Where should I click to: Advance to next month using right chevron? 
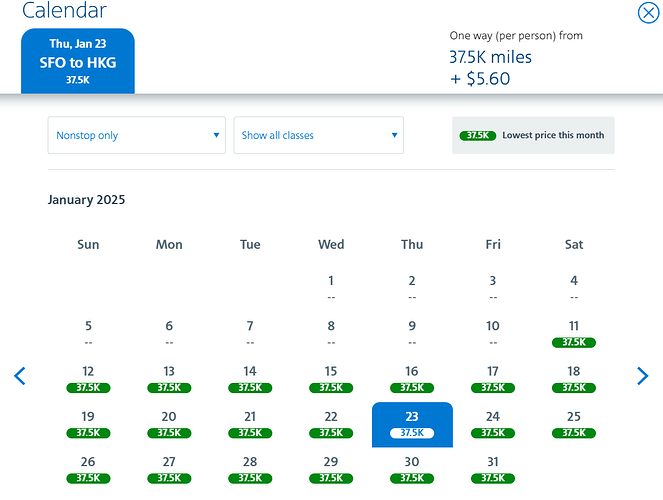642,376
